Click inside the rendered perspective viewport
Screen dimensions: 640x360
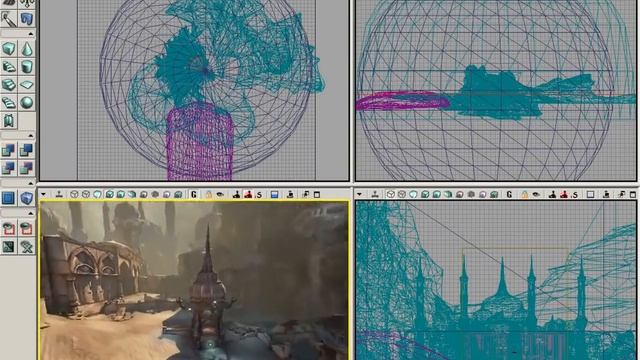pyautogui.click(x=194, y=280)
